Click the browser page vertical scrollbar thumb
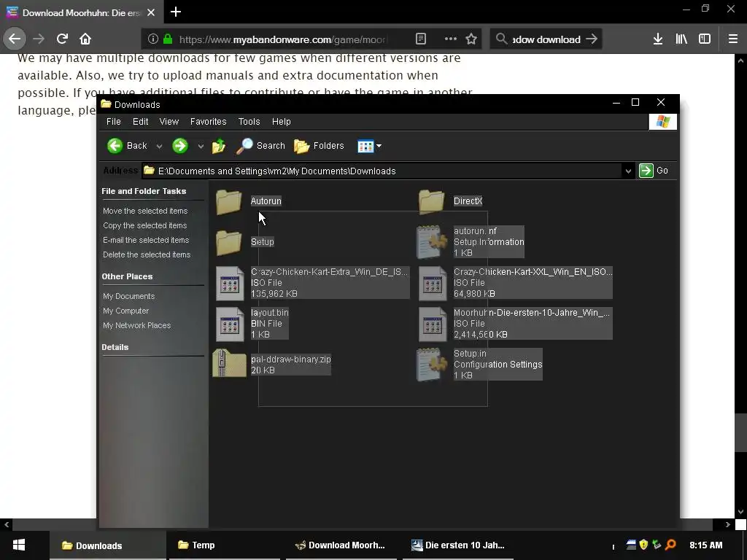This screenshot has width=747, height=560. 740,433
